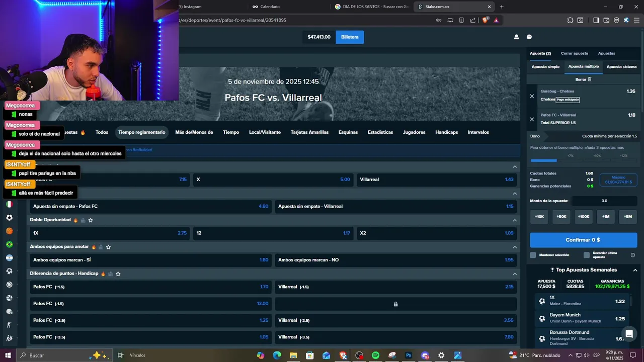Toggle the browser sidebar panel icon
The image size is (644, 362).
coord(596,20)
